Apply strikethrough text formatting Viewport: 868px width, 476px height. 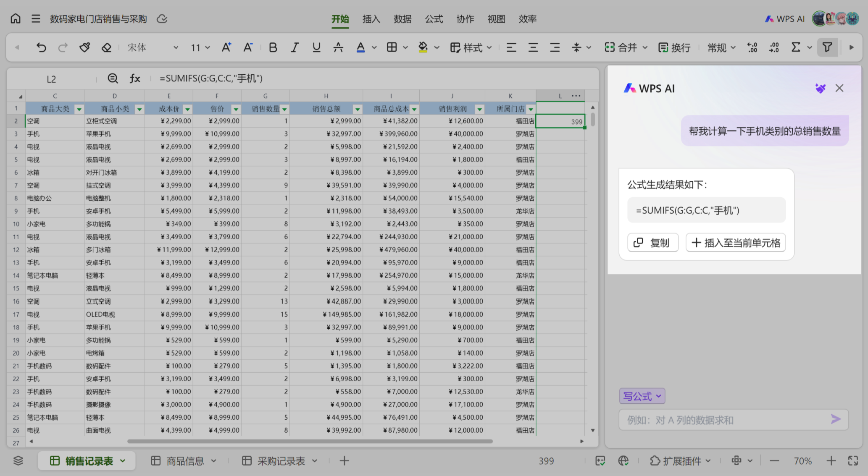(338, 47)
